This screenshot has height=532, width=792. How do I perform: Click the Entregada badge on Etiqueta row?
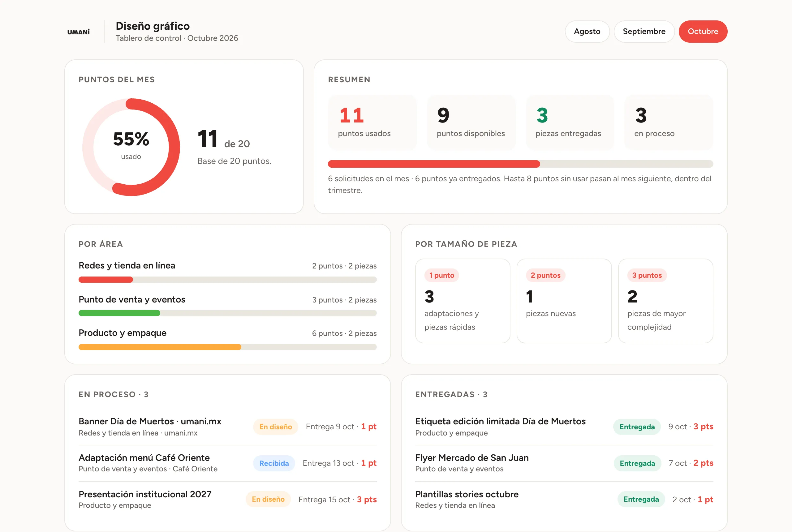637,427
